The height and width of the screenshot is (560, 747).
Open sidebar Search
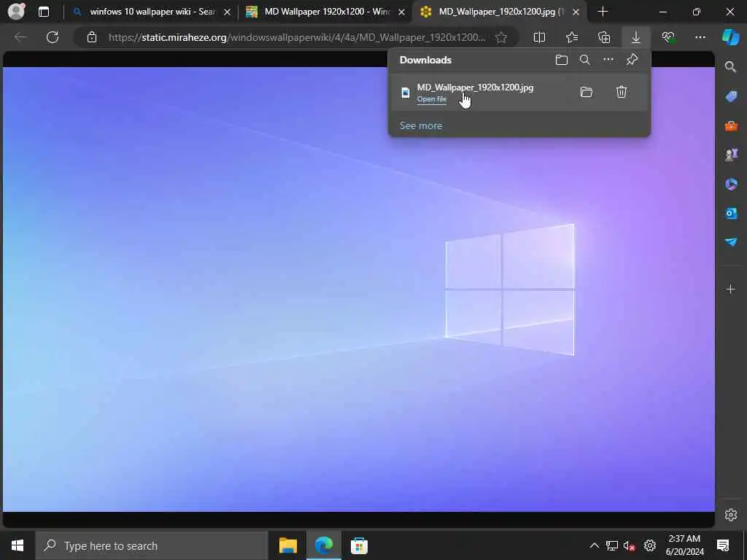click(731, 66)
